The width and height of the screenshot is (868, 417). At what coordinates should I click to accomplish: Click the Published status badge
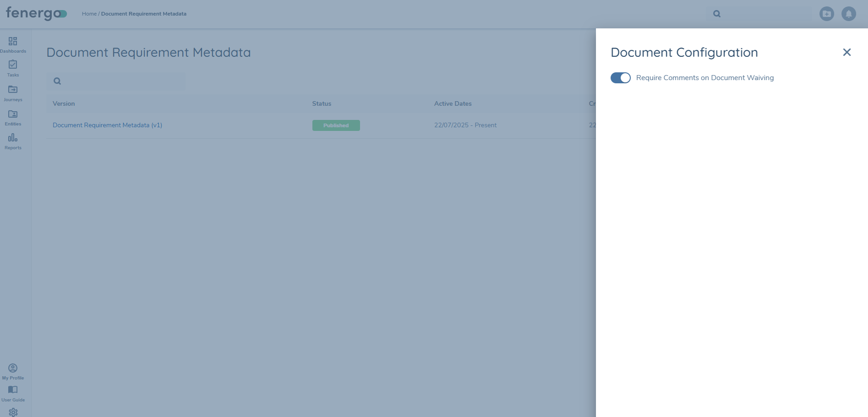[336, 125]
